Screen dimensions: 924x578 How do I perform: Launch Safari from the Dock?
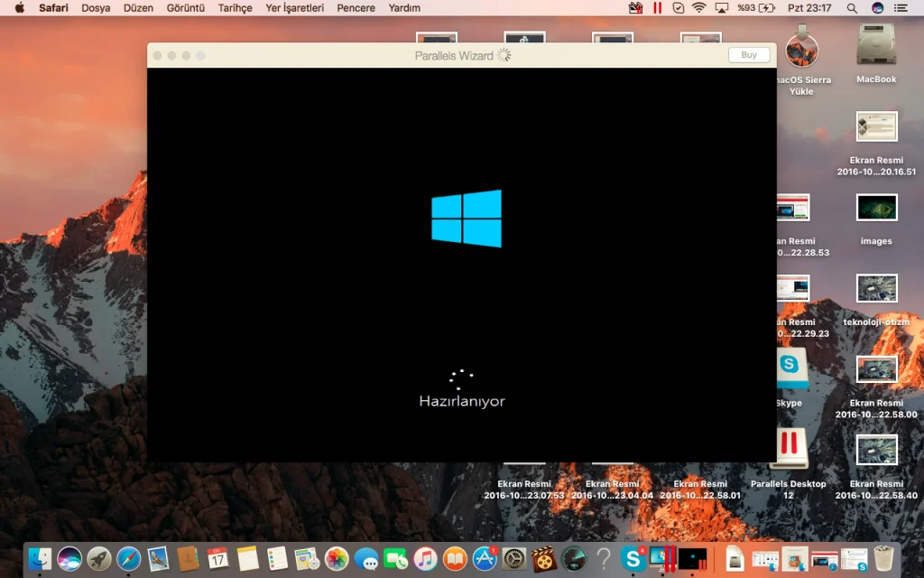click(128, 559)
